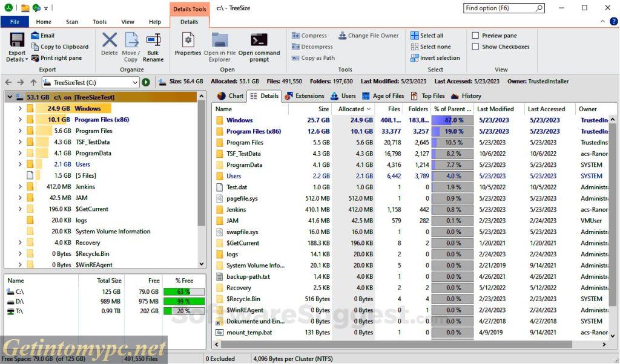Switch to the Tools ribbon tab
The image size is (620, 364).
click(100, 22)
